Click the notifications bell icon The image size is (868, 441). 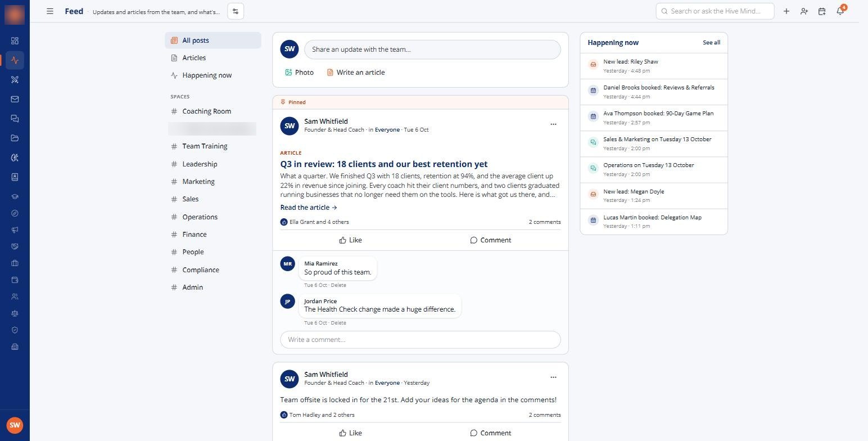coord(840,11)
